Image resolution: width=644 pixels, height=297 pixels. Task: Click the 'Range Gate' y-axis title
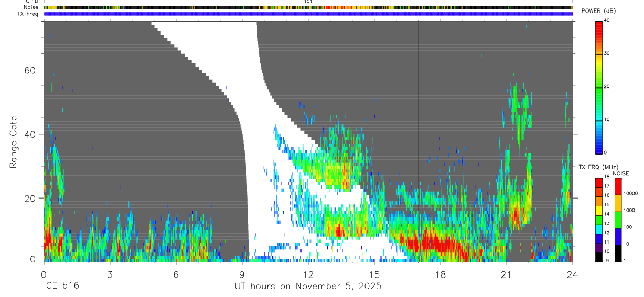(x=13, y=142)
